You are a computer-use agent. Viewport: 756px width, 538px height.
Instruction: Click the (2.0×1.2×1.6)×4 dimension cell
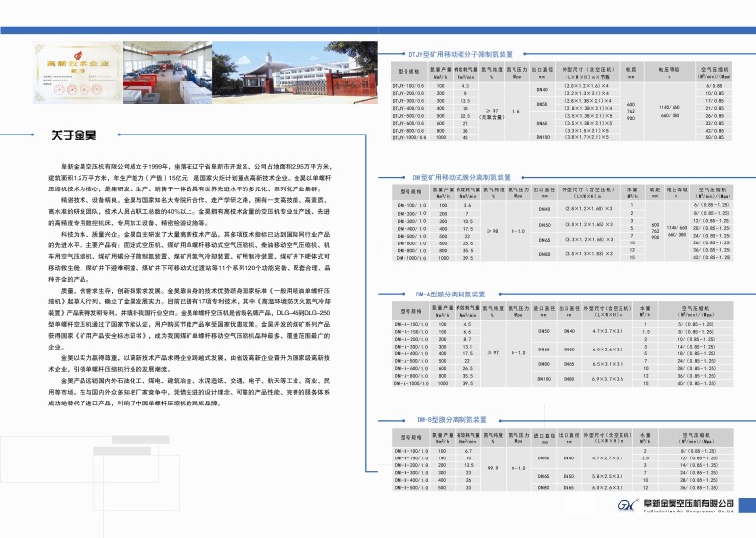click(586, 86)
